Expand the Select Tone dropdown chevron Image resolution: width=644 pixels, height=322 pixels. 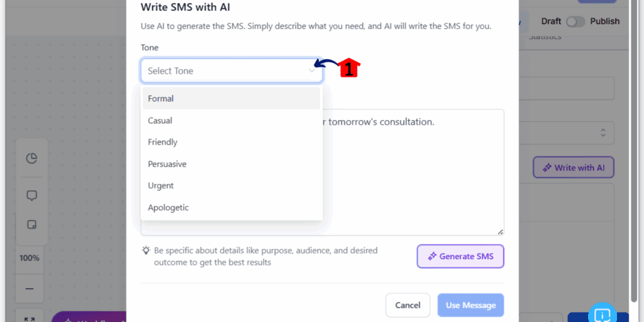pos(312,70)
